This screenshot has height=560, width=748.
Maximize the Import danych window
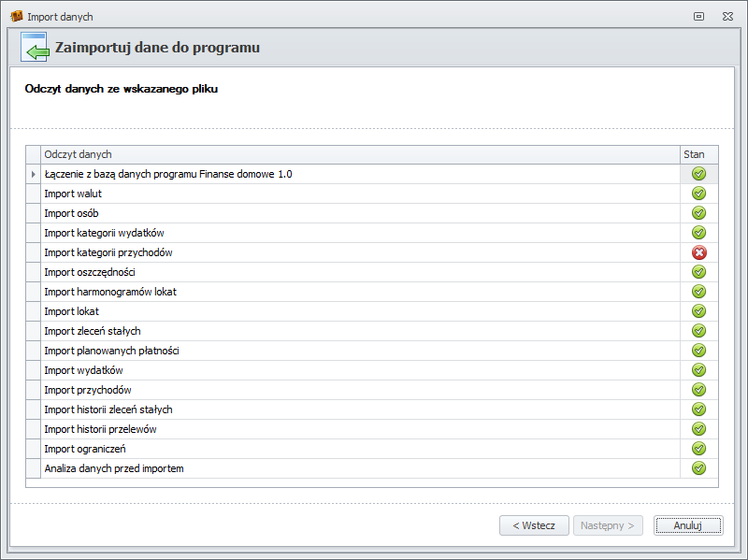(x=698, y=17)
